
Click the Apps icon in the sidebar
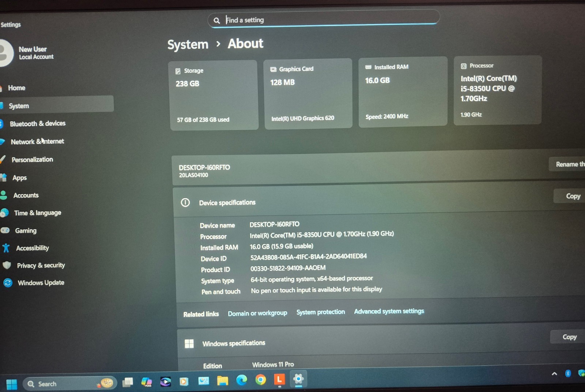(x=3, y=178)
